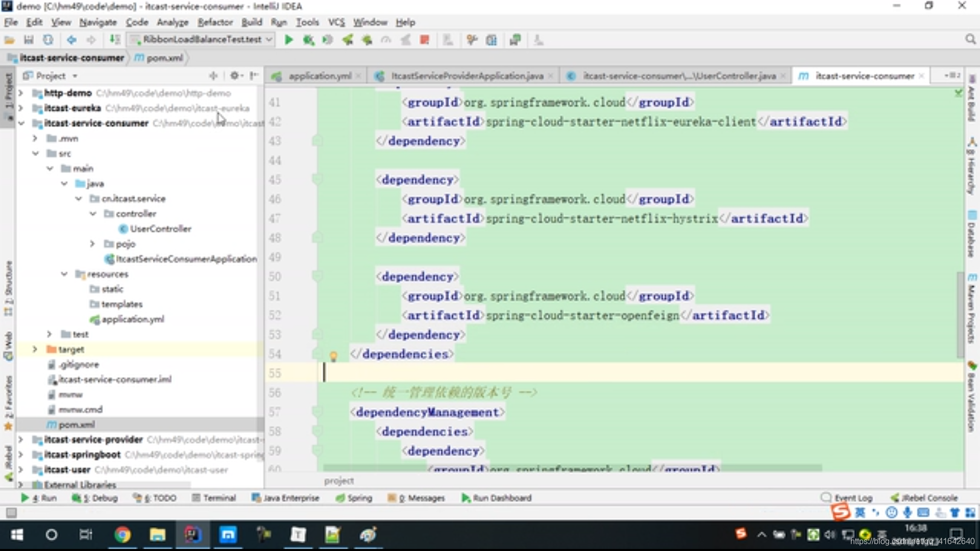This screenshot has height=551, width=980.
Task: Toggle tool window bars in status corner
Action: [11, 512]
